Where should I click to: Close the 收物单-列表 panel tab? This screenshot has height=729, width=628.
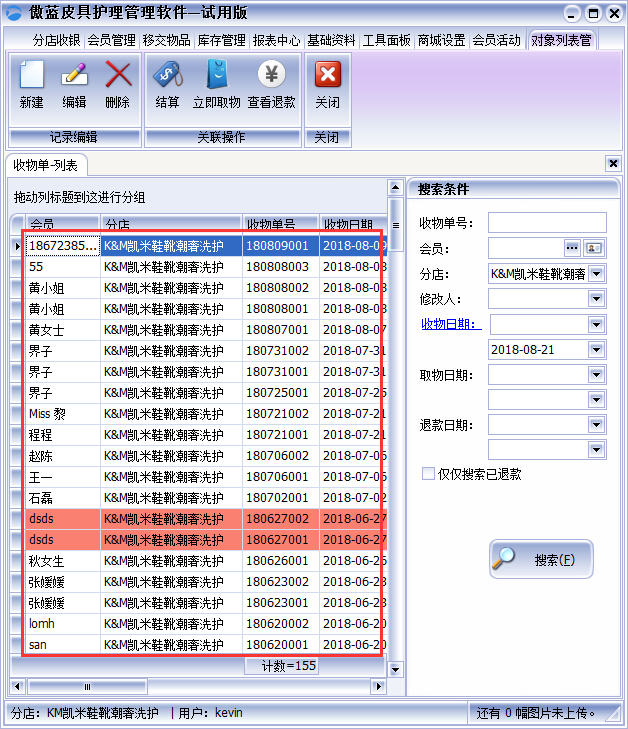click(613, 163)
